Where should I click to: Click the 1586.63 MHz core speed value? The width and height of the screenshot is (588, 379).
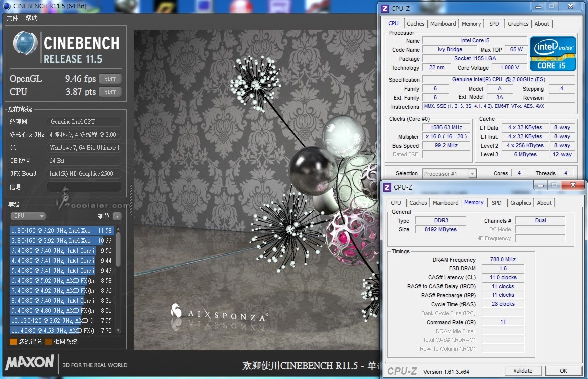coord(446,127)
